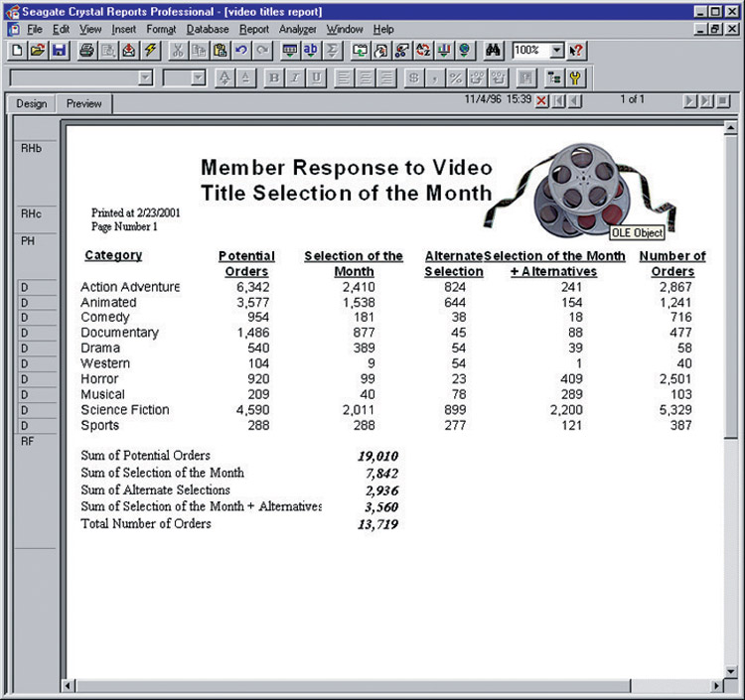Click the lightning bolt Refresh icon
Image resolution: width=745 pixels, height=700 pixels.
(x=150, y=50)
